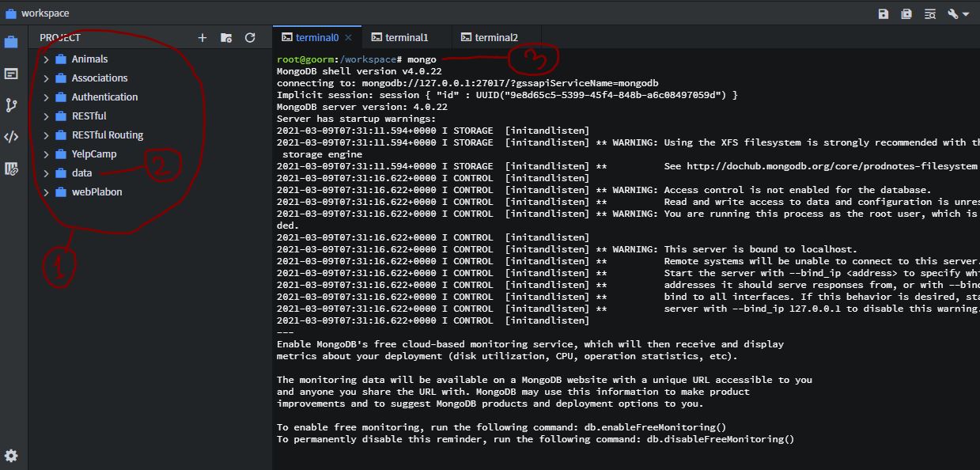This screenshot has height=470, width=980.
Task: Click the plus icon in the Project panel
Action: pos(202,37)
